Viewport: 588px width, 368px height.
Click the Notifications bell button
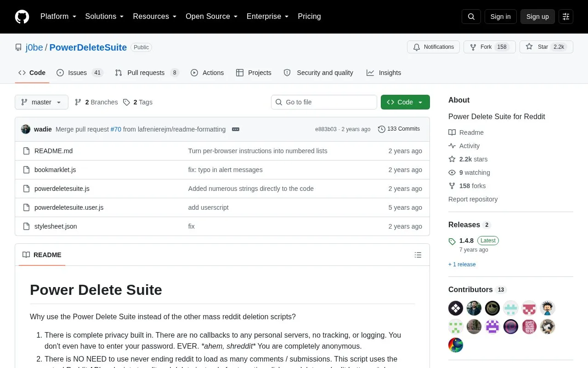(433, 47)
